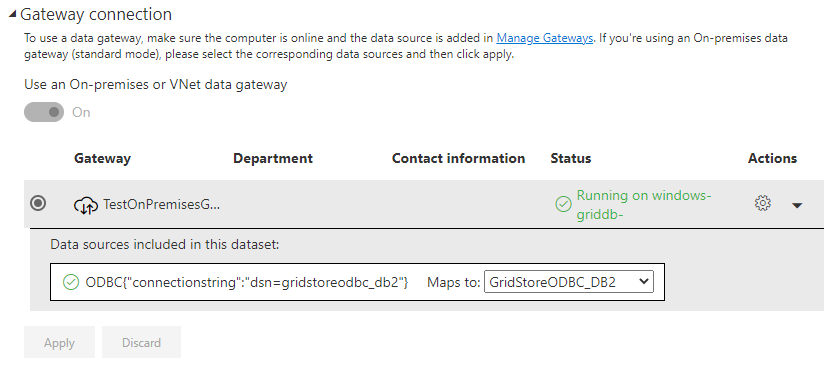837x367 pixels.
Task: Open gateway settings gear icon
Action: tap(763, 203)
